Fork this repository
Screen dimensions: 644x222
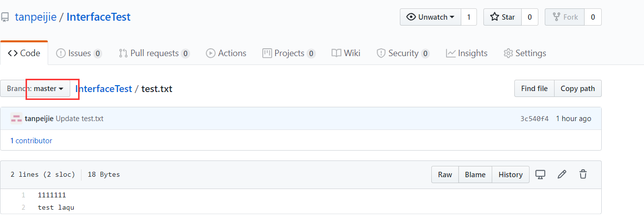click(565, 17)
